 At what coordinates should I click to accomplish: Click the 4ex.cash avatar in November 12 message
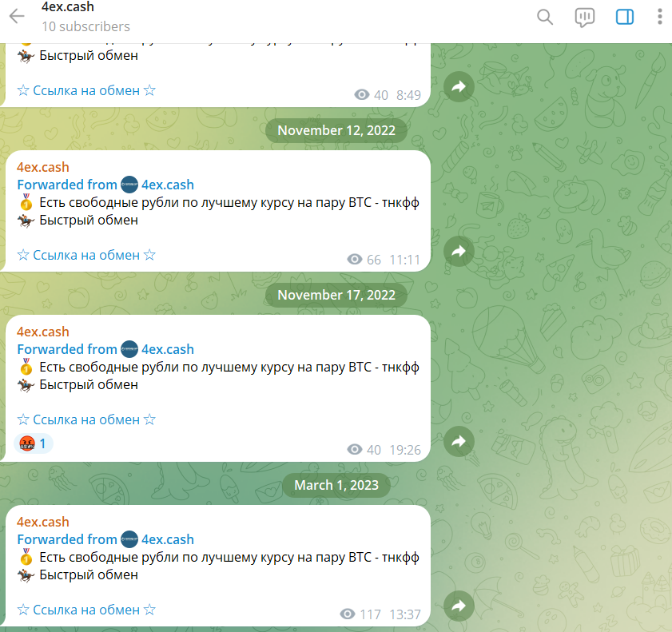click(129, 185)
